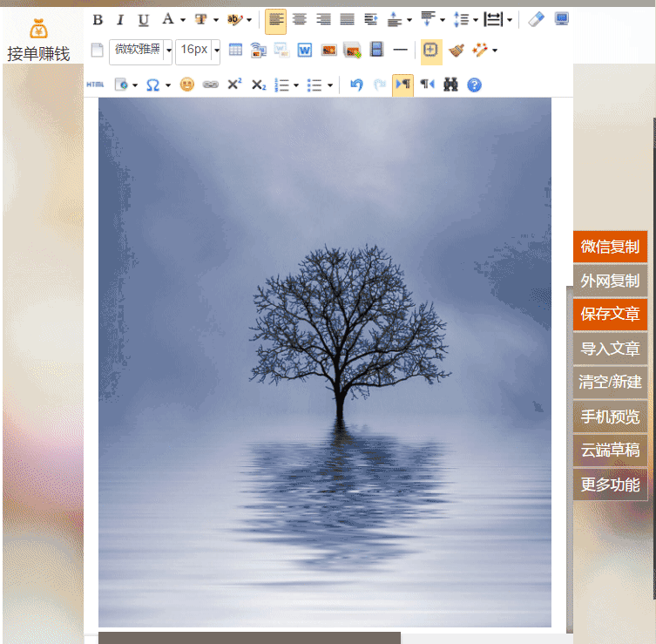The width and height of the screenshot is (656, 644).
Task: Toggle the highlighted plus box icon
Action: tap(431, 51)
